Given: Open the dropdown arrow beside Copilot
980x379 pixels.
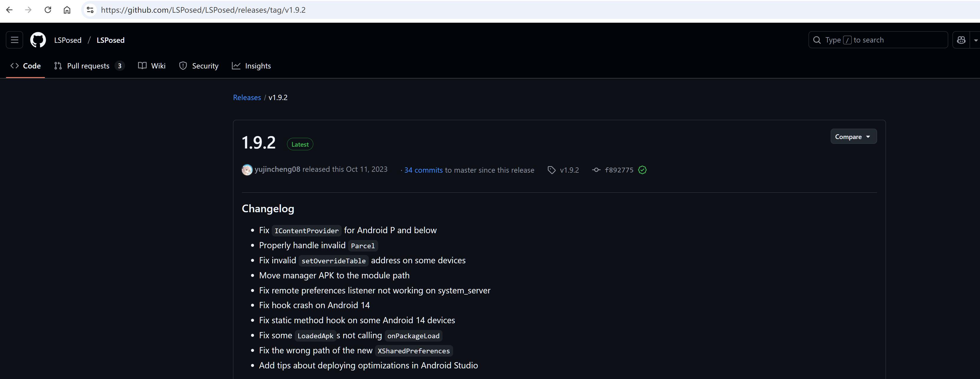Looking at the screenshot, I should (976, 40).
